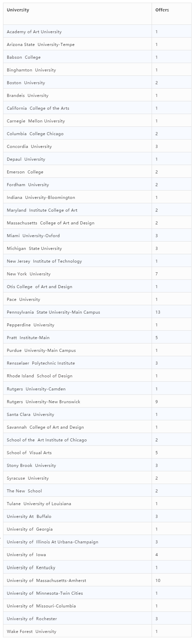
Task: Click the University column header
Action: tap(18, 10)
